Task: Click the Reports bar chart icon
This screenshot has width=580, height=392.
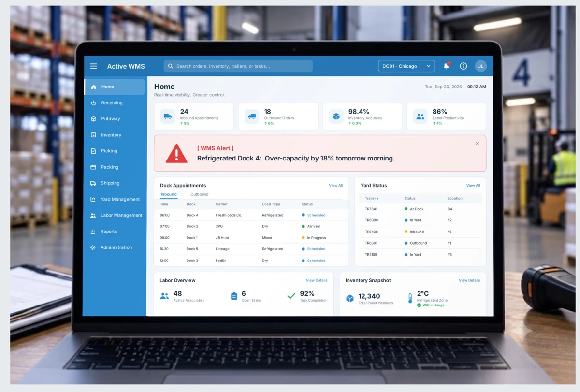Action: [93, 232]
